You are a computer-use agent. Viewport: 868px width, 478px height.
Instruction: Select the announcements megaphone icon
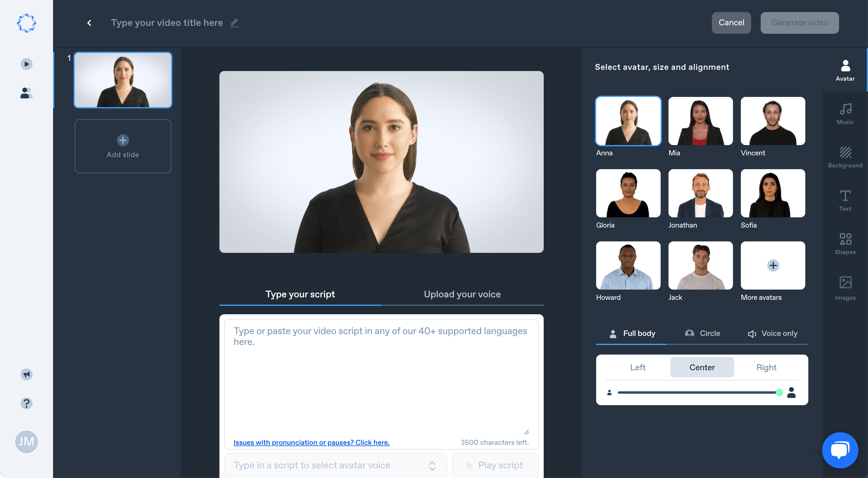click(x=26, y=374)
